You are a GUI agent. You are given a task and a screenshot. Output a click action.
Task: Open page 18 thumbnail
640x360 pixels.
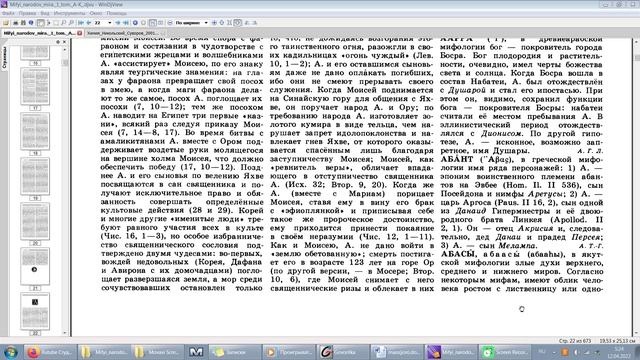coord(35,131)
